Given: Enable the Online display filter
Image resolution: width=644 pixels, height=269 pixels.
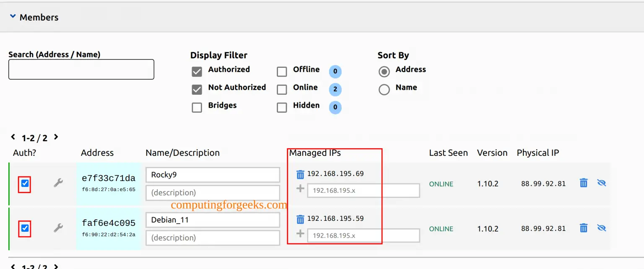Looking at the screenshot, I should 281,89.
